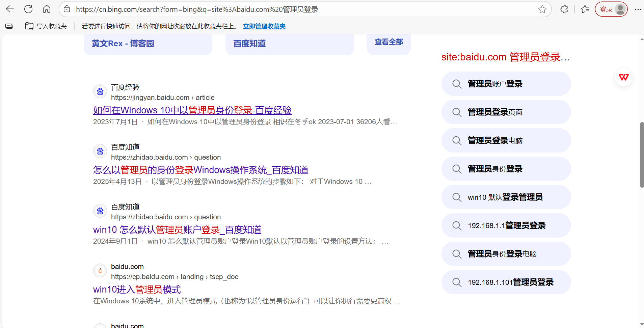This screenshot has width=644, height=328.
Task: Open result win10 怎么默认管理员账户登录_百度知道
Action: click(x=177, y=230)
